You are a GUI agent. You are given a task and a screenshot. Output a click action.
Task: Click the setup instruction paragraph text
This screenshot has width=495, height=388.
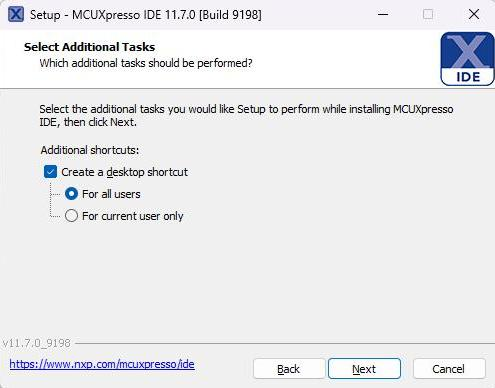point(246,115)
